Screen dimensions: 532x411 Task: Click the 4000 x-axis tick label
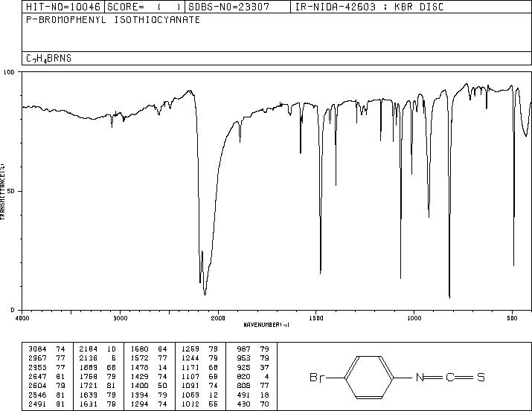[x=22, y=318]
